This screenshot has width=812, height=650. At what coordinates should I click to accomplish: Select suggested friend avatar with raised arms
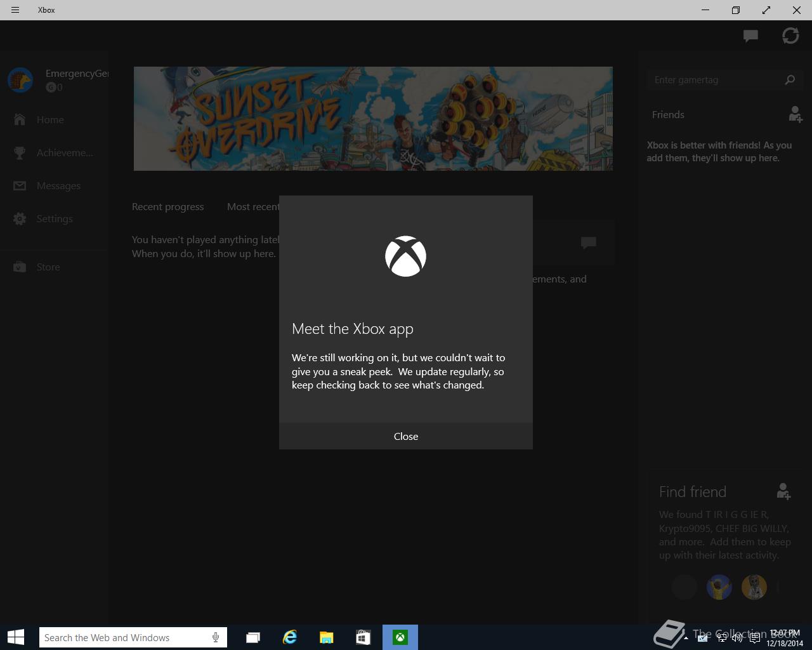(x=719, y=587)
